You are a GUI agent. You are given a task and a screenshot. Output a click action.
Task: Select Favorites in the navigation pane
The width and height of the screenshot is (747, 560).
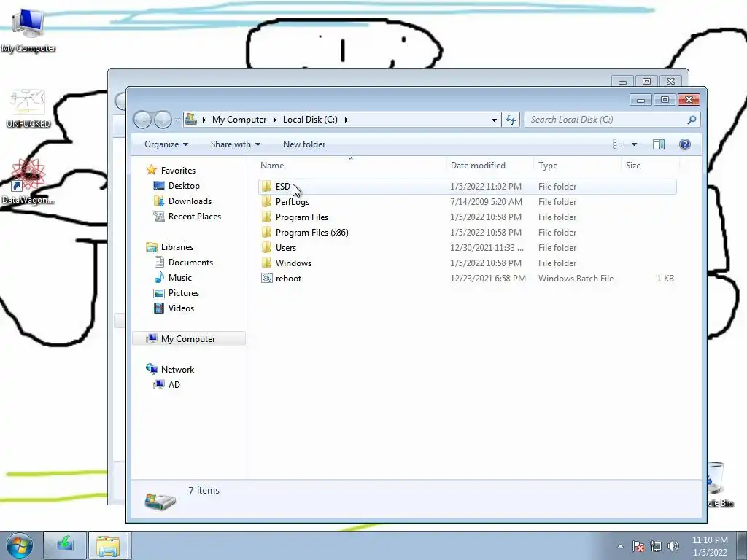(x=178, y=171)
